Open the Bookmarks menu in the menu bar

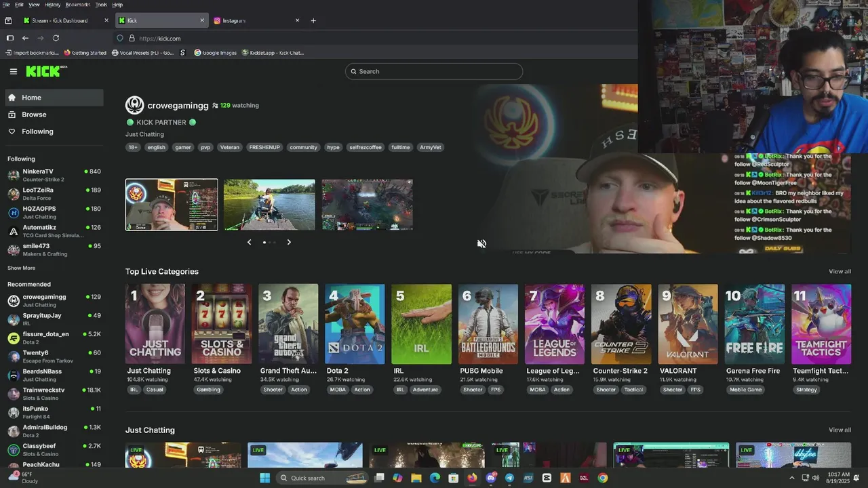coord(77,5)
